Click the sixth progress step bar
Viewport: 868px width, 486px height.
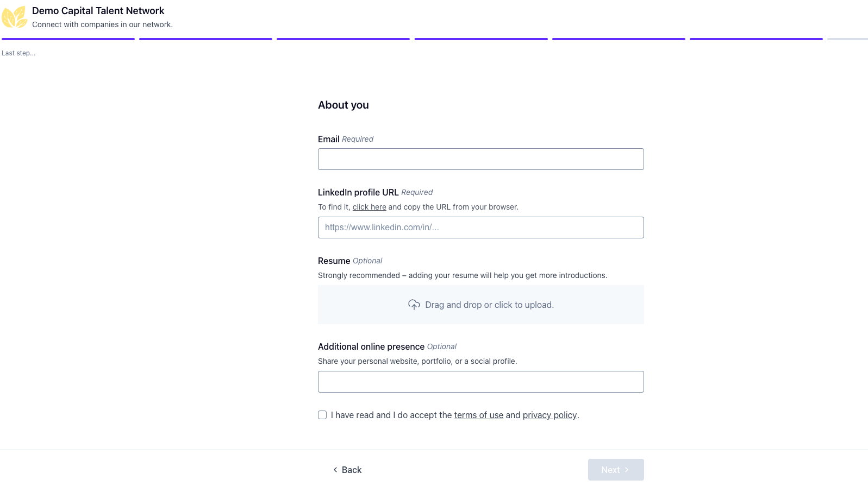[756, 39]
